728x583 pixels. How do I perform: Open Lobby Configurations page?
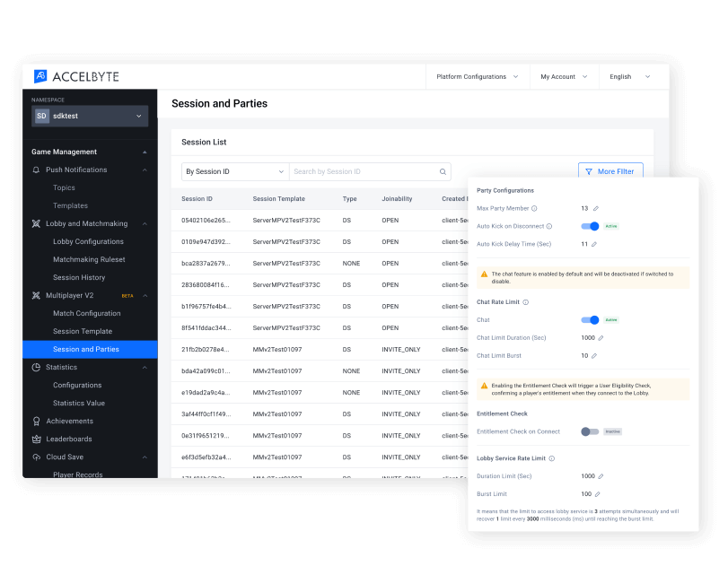click(88, 241)
